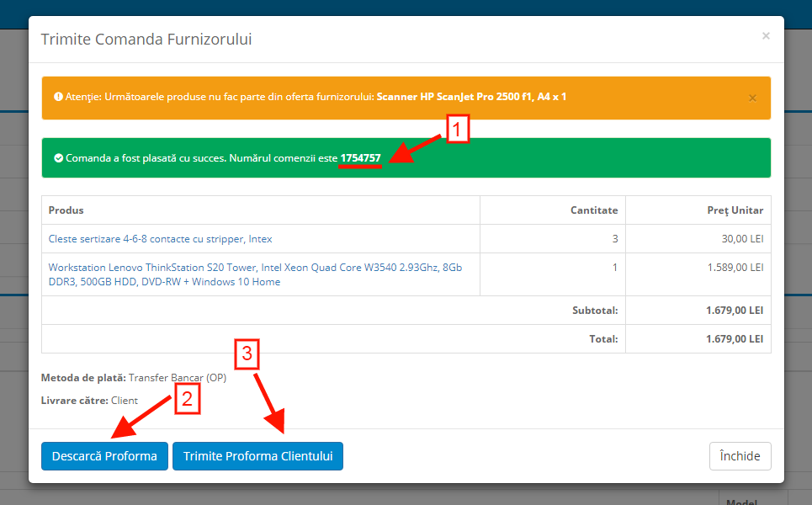
Task: Click the Metoda de plată line
Action: [x=133, y=378]
